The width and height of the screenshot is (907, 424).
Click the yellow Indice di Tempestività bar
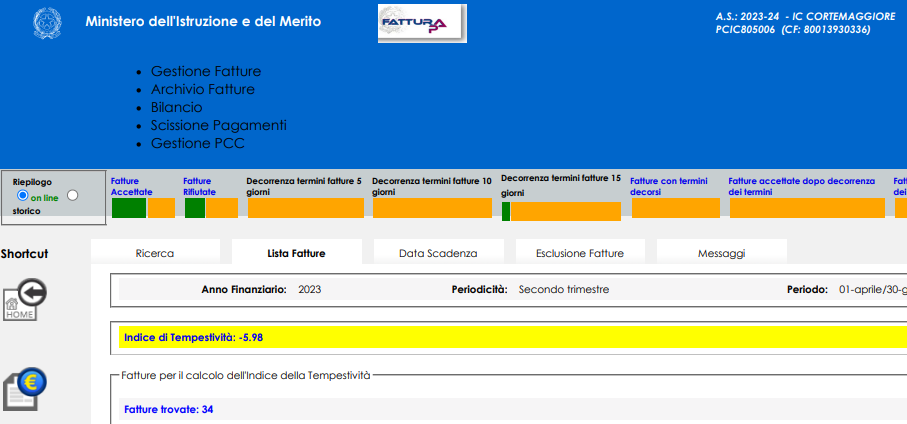pos(510,337)
